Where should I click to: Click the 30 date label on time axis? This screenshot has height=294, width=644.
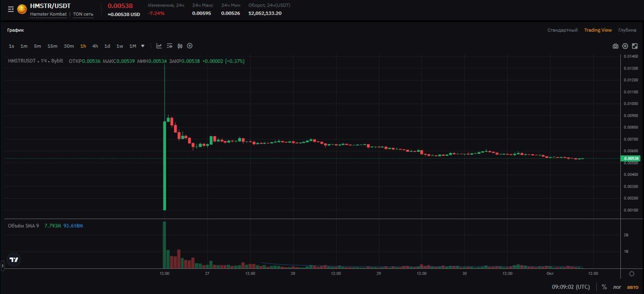point(464,273)
